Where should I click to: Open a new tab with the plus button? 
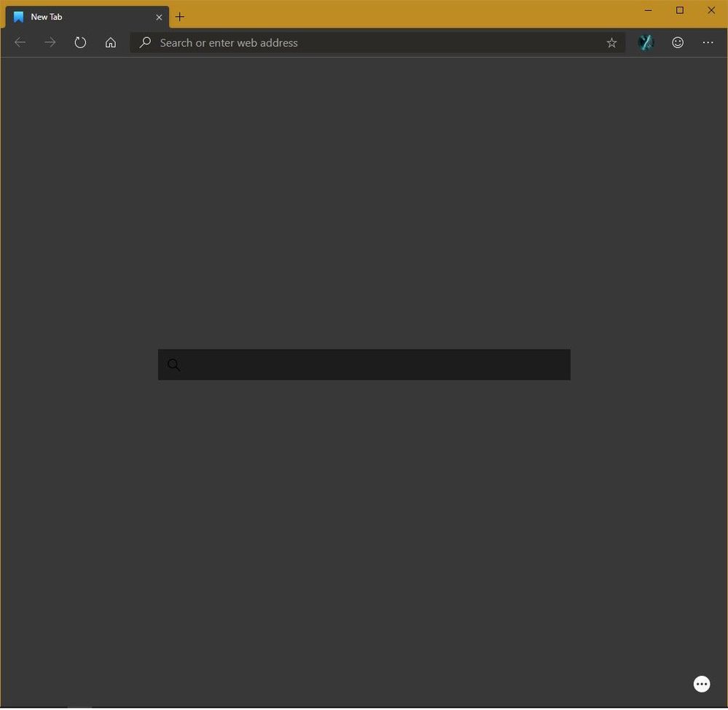tap(180, 17)
